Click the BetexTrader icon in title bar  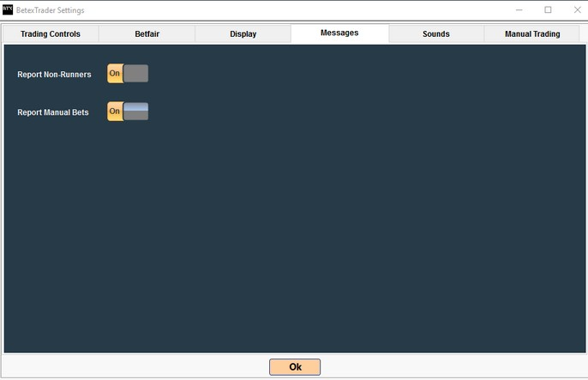[8, 9]
